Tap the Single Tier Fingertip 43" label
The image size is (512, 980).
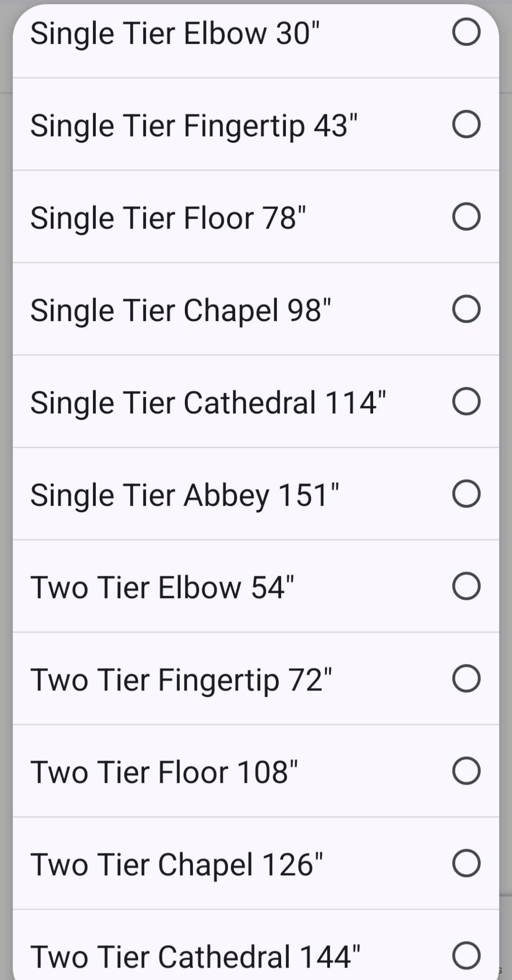[x=194, y=126]
